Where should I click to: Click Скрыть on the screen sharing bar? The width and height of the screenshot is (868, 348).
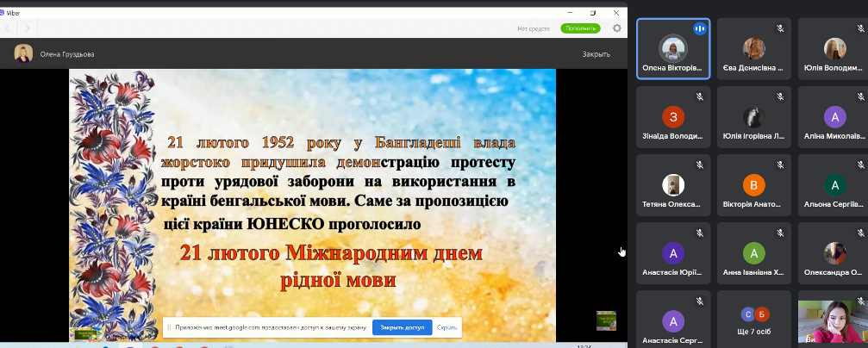pyautogui.click(x=446, y=328)
